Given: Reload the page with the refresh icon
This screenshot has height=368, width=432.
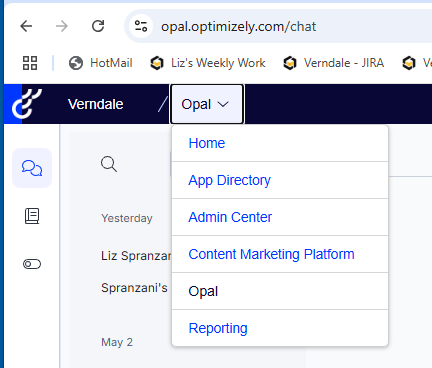Looking at the screenshot, I should [98, 26].
